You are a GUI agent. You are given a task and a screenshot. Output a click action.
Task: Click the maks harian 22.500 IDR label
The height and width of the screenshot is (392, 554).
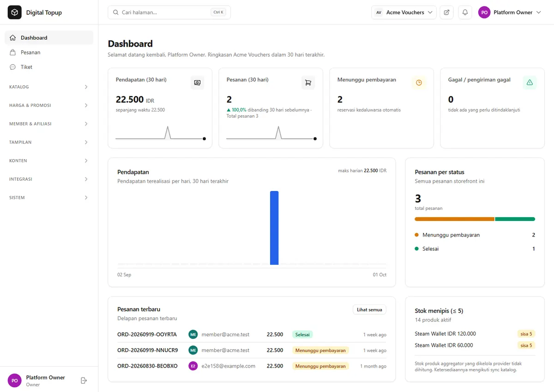pos(362,171)
